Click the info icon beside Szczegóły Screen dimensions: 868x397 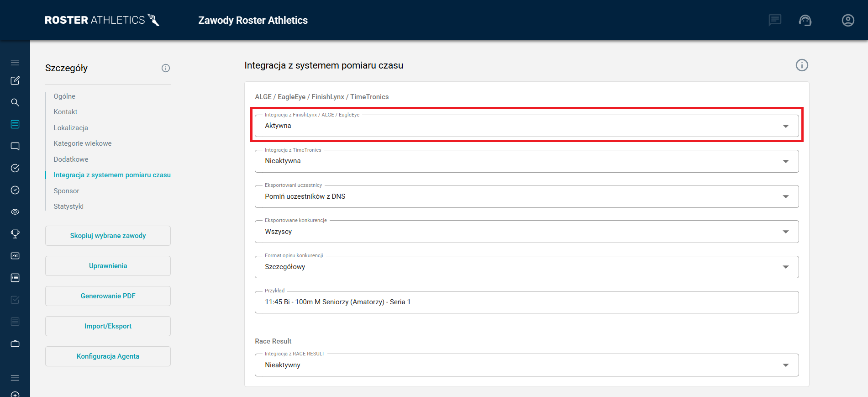166,68
